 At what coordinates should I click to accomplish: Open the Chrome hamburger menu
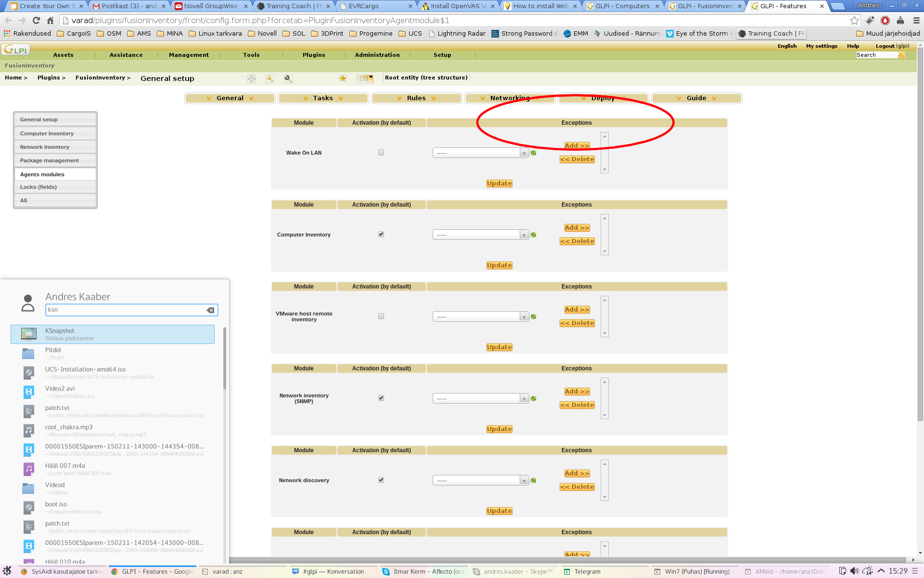tap(916, 20)
